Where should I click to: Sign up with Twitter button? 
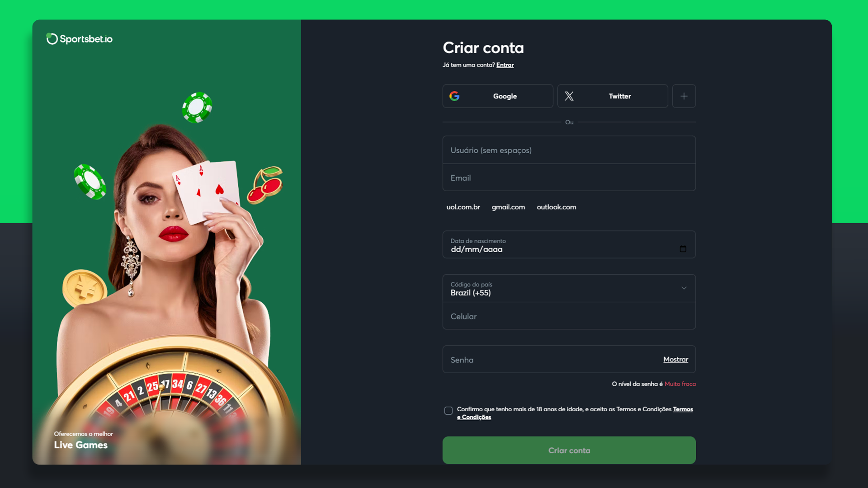point(613,96)
